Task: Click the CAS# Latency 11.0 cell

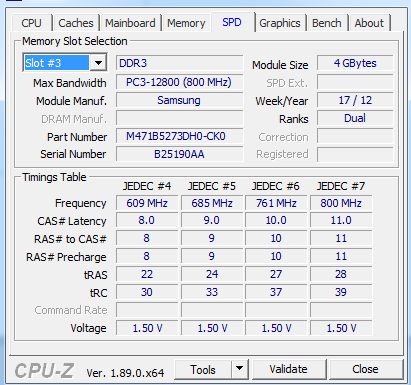Action: (341, 220)
